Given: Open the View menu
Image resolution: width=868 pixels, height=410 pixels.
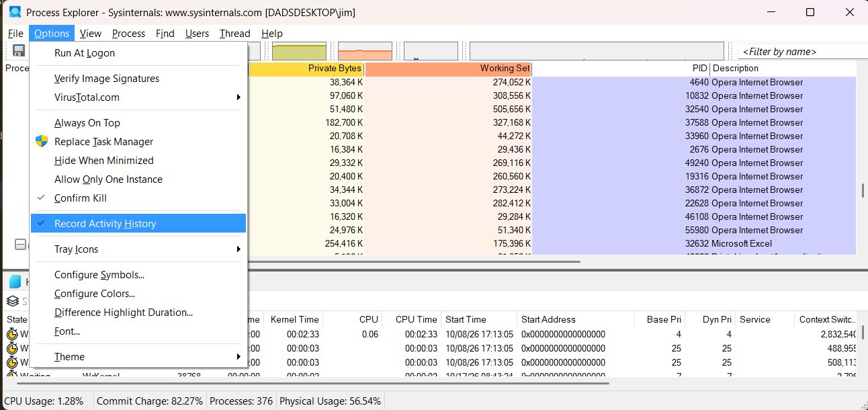Looking at the screenshot, I should tap(91, 34).
